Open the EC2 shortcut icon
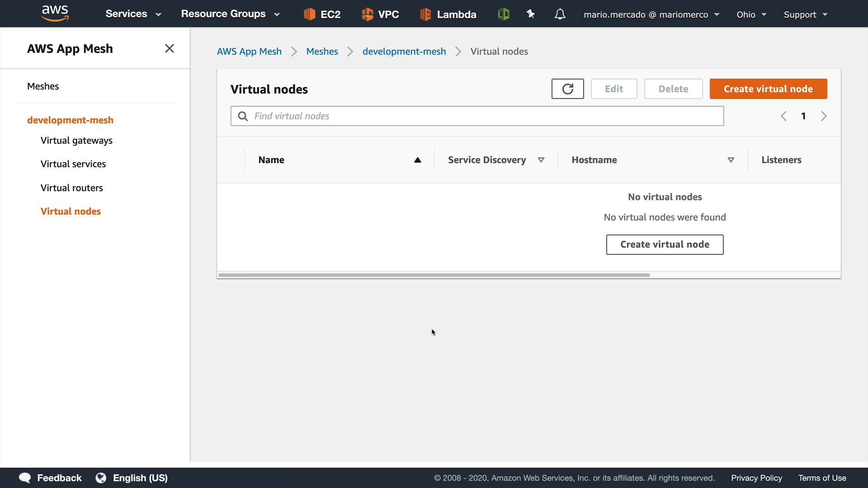 (x=310, y=14)
